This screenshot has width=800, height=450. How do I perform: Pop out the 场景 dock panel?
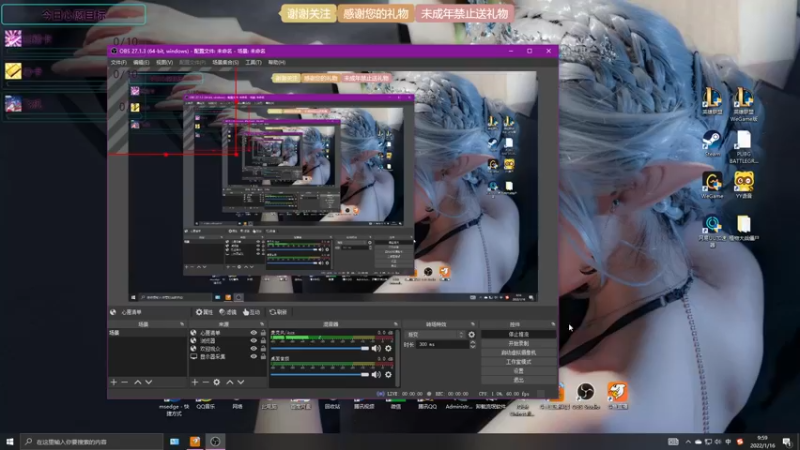[182, 324]
